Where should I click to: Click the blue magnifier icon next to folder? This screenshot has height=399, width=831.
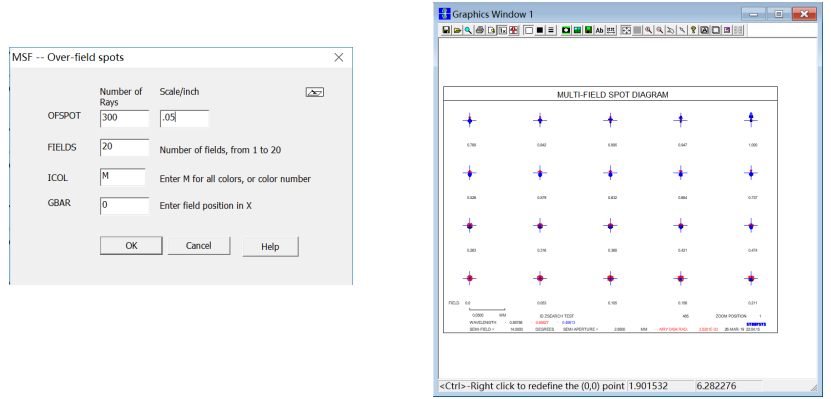point(468,30)
